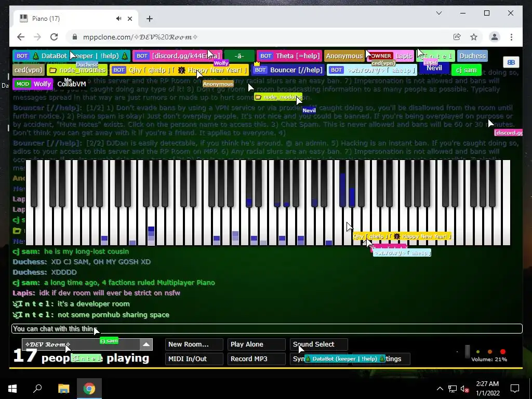Viewport: 532px width, 399px height.
Task: Share this page icon in address bar
Action: (x=457, y=37)
